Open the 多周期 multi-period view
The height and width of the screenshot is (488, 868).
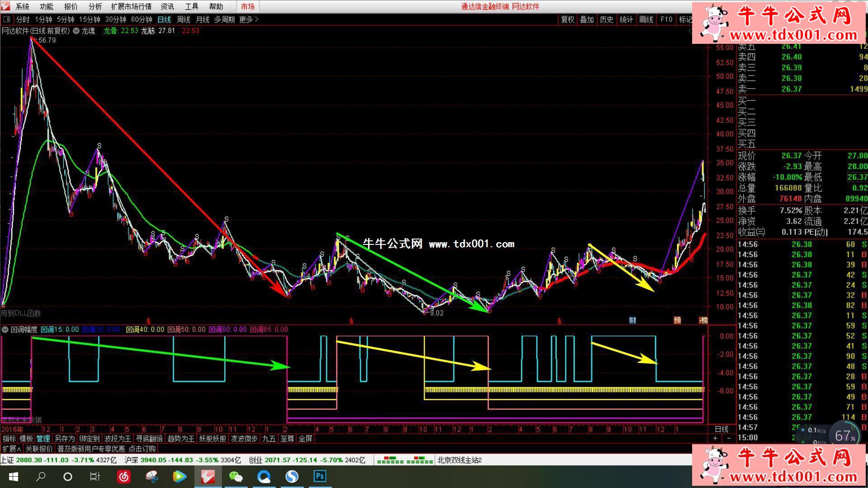(224, 19)
